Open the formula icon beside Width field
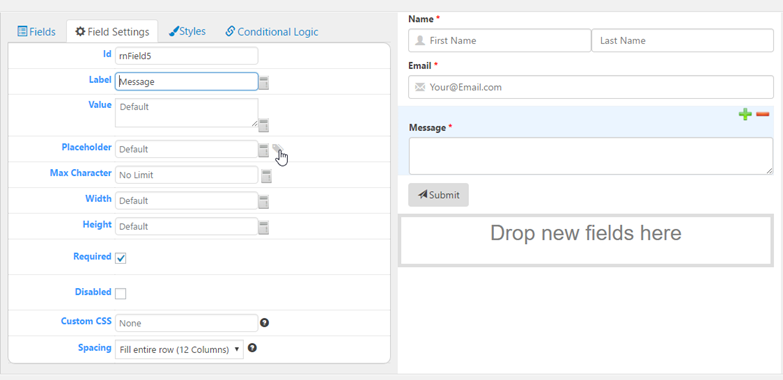This screenshot has height=380, width=783. click(x=264, y=202)
